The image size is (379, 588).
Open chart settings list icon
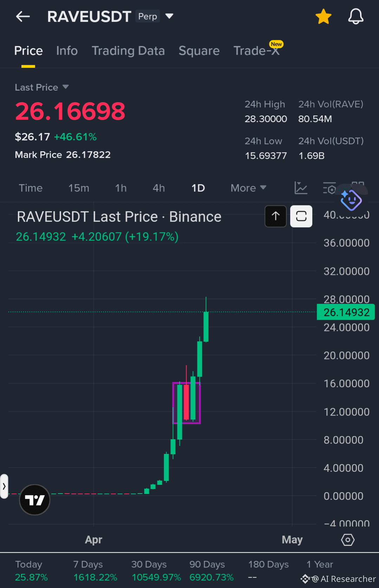pyautogui.click(x=329, y=188)
